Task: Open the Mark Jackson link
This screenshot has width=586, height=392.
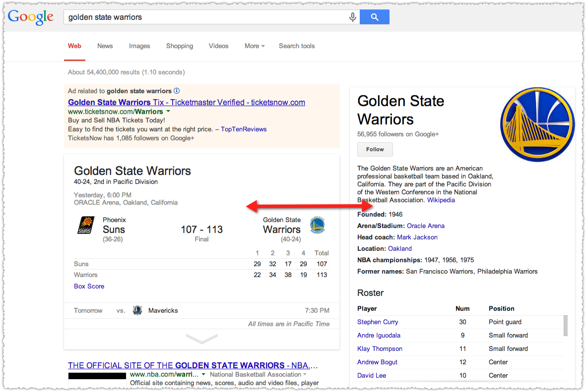Action: tap(417, 237)
